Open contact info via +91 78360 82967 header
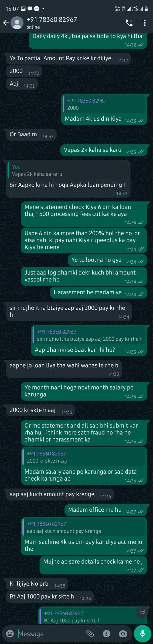This screenshot has height=644, width=153. [x=52, y=20]
